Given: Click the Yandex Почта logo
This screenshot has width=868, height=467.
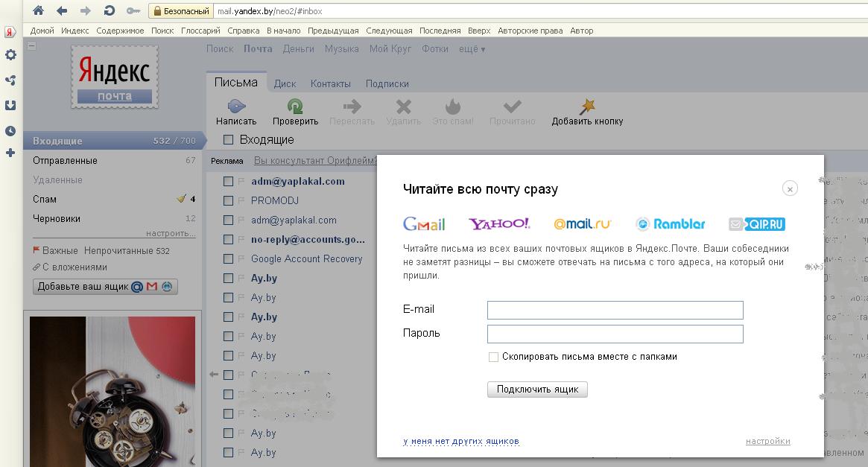Looking at the screenshot, I should 115,77.
